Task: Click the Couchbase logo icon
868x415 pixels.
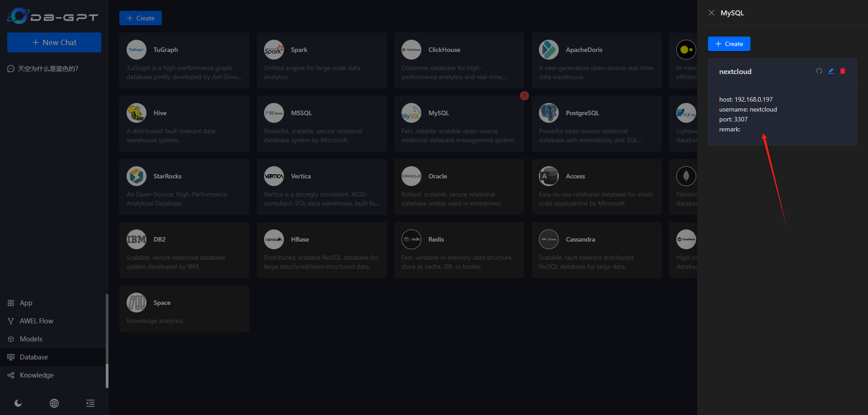Action: [x=686, y=239]
